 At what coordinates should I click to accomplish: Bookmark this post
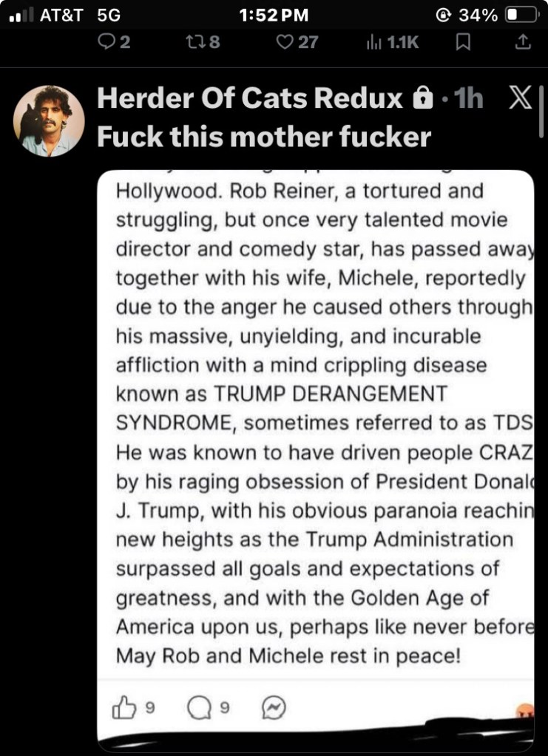[x=463, y=42]
